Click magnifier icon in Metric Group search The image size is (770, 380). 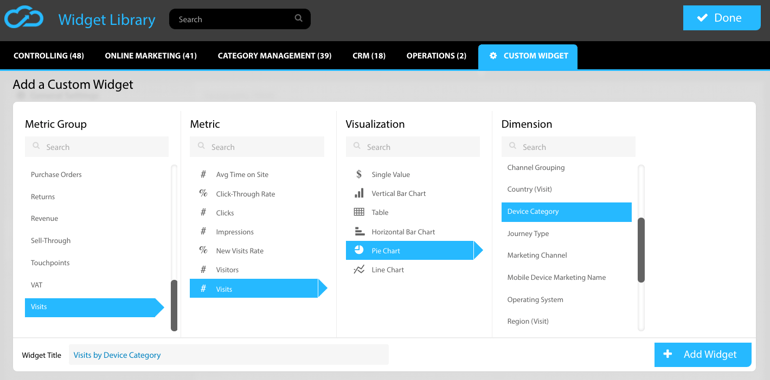pos(36,146)
